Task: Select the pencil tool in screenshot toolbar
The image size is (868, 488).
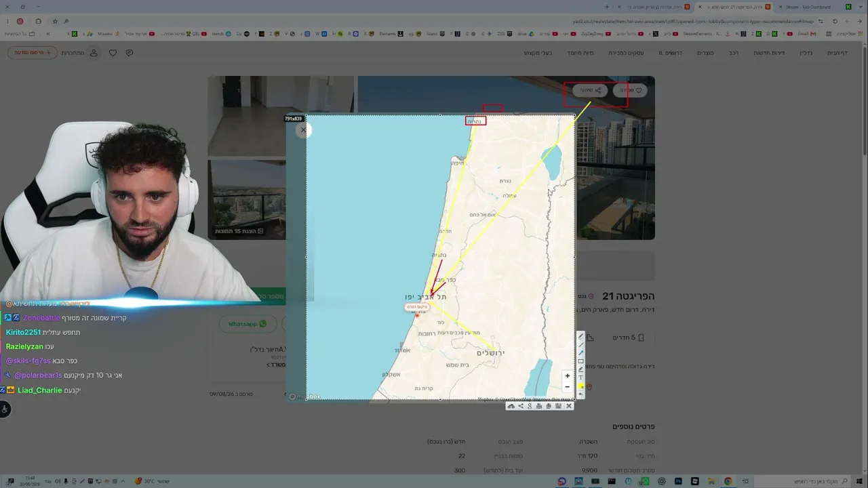Action: click(580, 337)
